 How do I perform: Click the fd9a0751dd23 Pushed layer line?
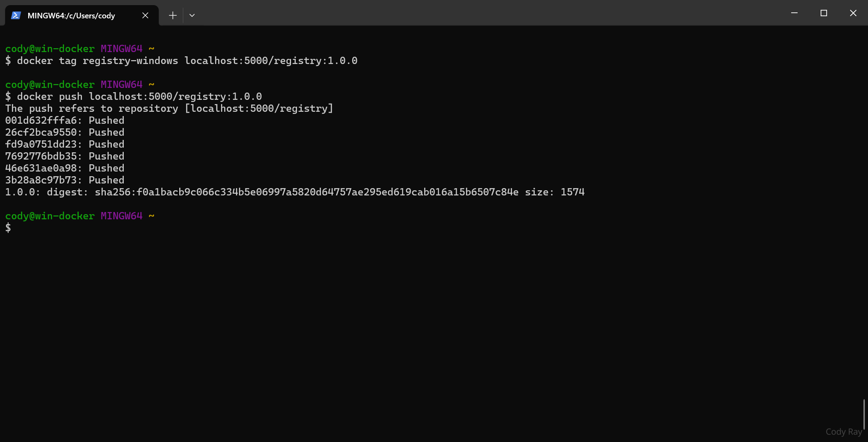[x=65, y=144]
